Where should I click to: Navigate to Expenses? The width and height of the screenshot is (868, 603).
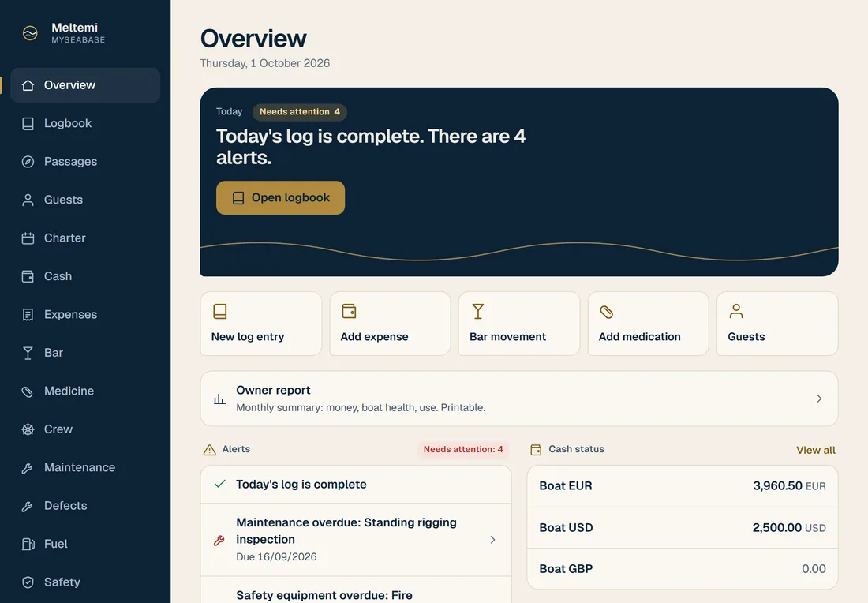(x=85, y=314)
